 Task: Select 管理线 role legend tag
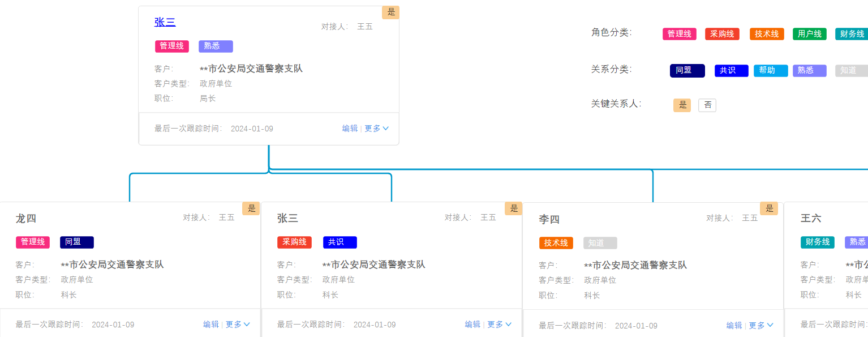click(x=679, y=34)
